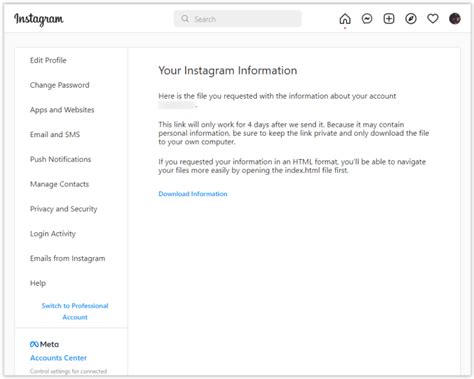The height and width of the screenshot is (379, 474).
Task: Open Messenger direct messages icon
Action: tap(367, 19)
